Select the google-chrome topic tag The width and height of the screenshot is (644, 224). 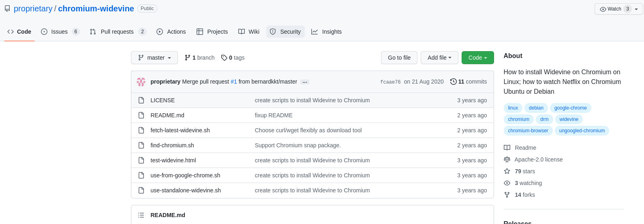tap(571, 108)
